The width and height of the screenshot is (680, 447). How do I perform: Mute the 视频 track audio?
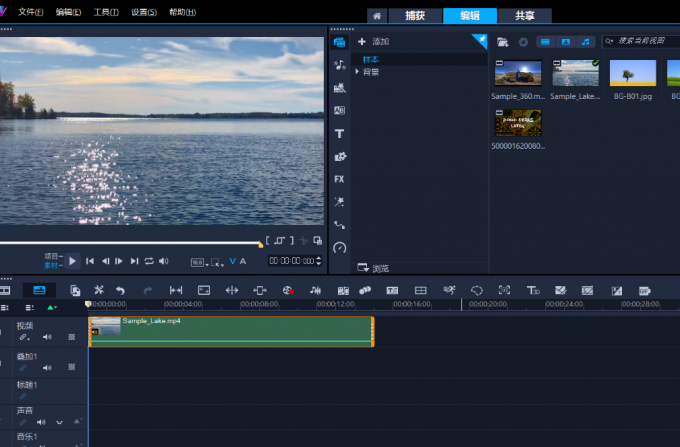(47, 338)
